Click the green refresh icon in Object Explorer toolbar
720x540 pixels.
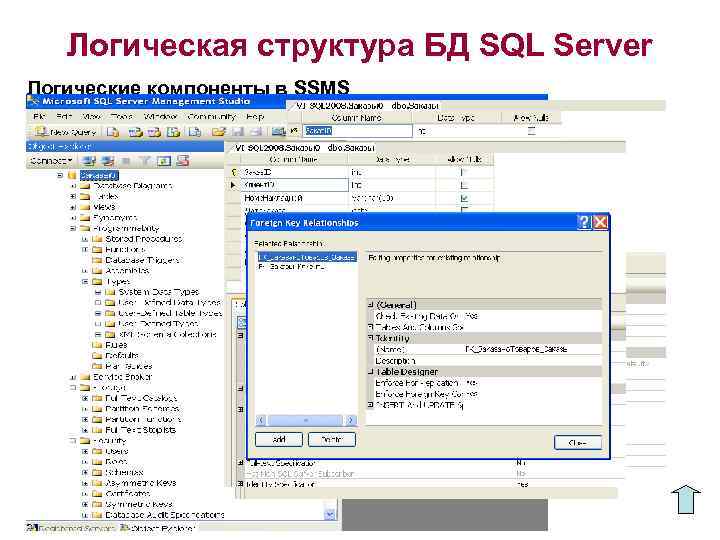pyautogui.click(x=163, y=161)
